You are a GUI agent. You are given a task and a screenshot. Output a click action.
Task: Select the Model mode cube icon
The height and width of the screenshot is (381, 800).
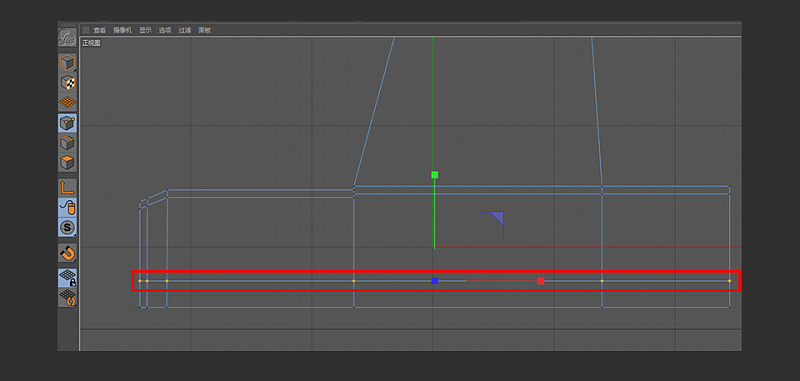[67, 63]
